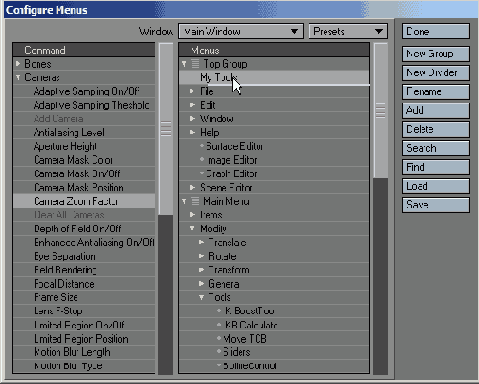Select the Sliders tool entry
The width and height of the screenshot is (479, 384).
point(274,352)
